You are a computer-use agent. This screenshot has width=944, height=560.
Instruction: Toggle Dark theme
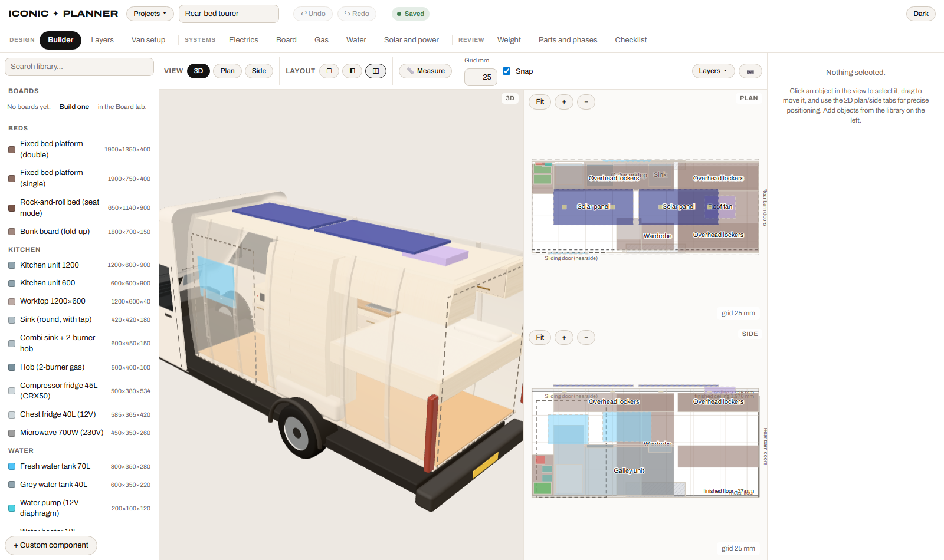pyautogui.click(x=921, y=14)
